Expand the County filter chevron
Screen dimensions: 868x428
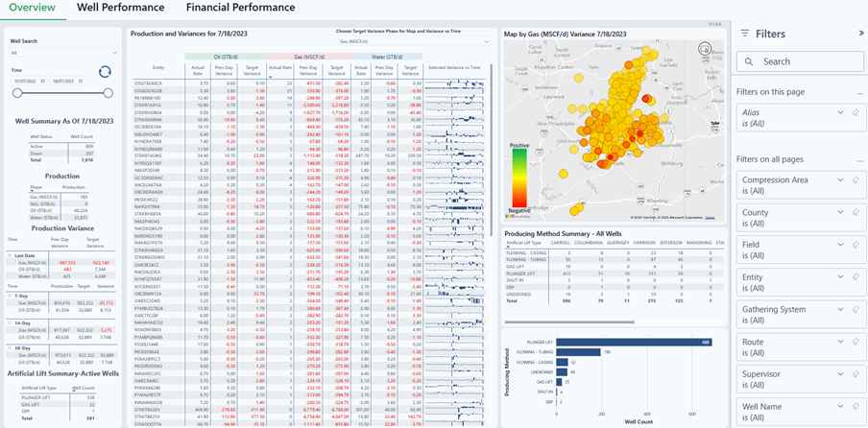(x=840, y=212)
